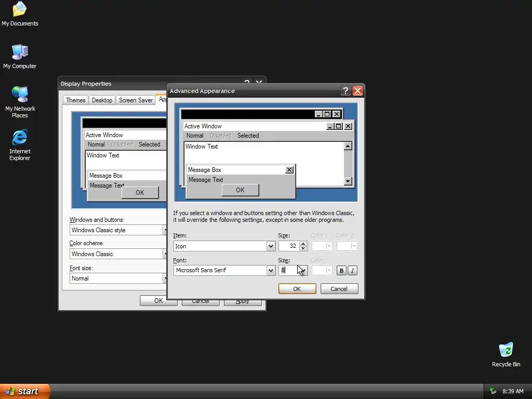Expand the Item dropdown showing Icon

point(270,246)
